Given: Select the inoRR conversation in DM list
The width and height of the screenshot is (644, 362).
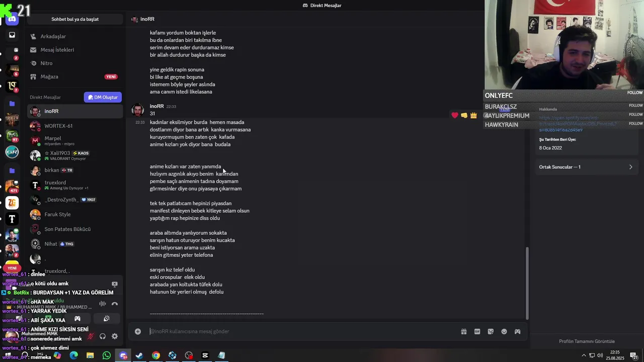Looking at the screenshot, I should click(75, 111).
